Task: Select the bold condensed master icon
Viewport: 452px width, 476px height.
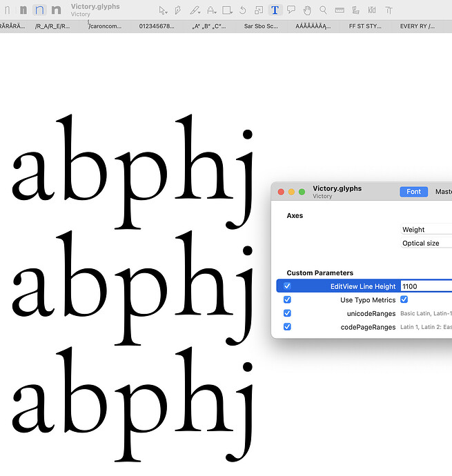Action: 23,10
